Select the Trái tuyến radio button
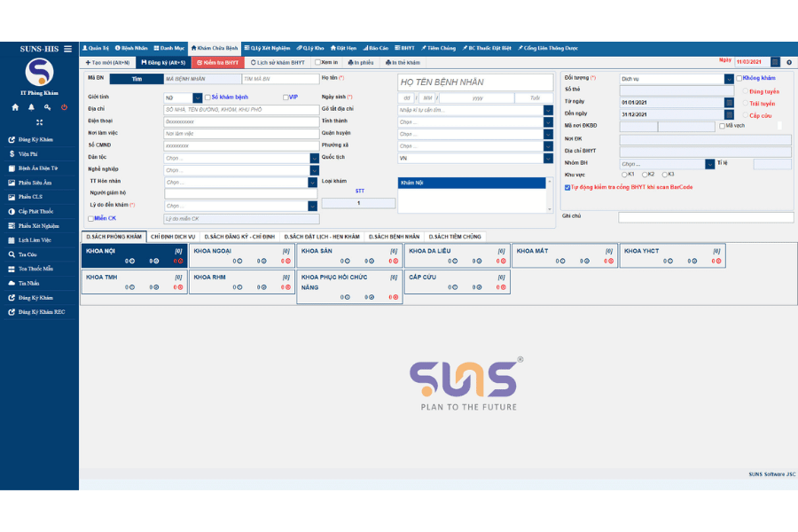This screenshot has width=798, height=532. click(x=745, y=104)
